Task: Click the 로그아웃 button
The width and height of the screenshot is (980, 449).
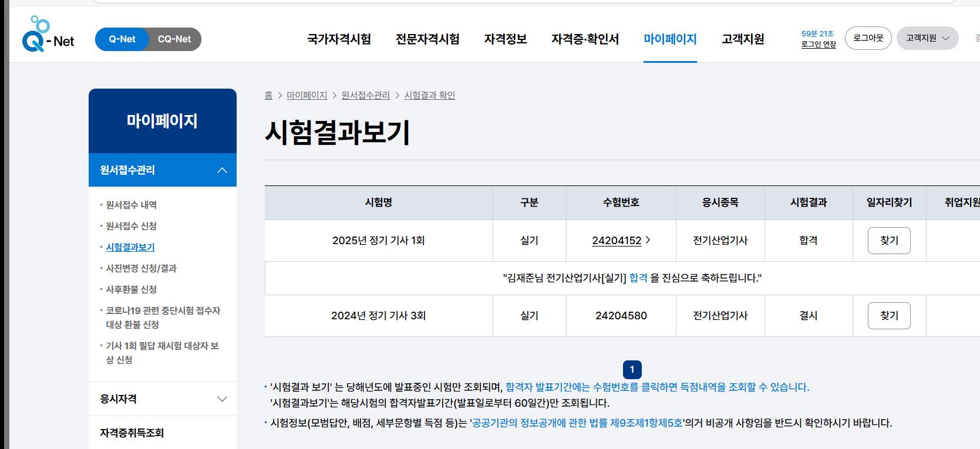Action: tap(868, 38)
